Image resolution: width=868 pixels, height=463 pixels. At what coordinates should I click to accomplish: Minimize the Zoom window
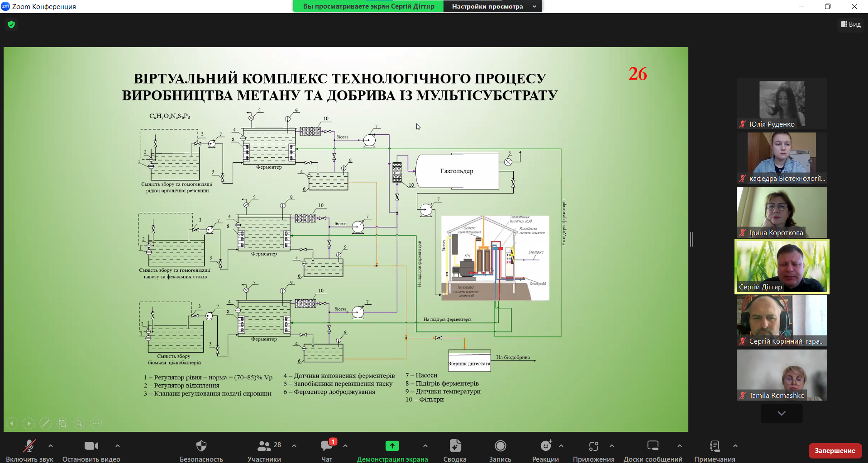click(801, 6)
